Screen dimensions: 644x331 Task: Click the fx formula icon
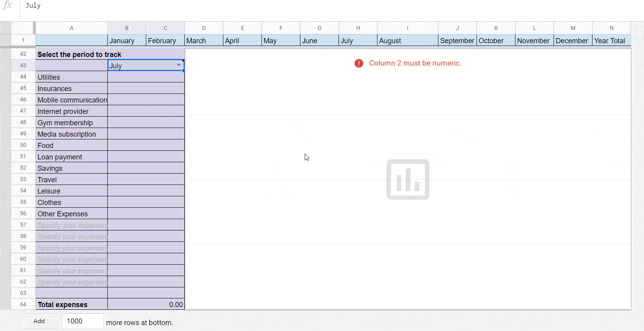7,5
